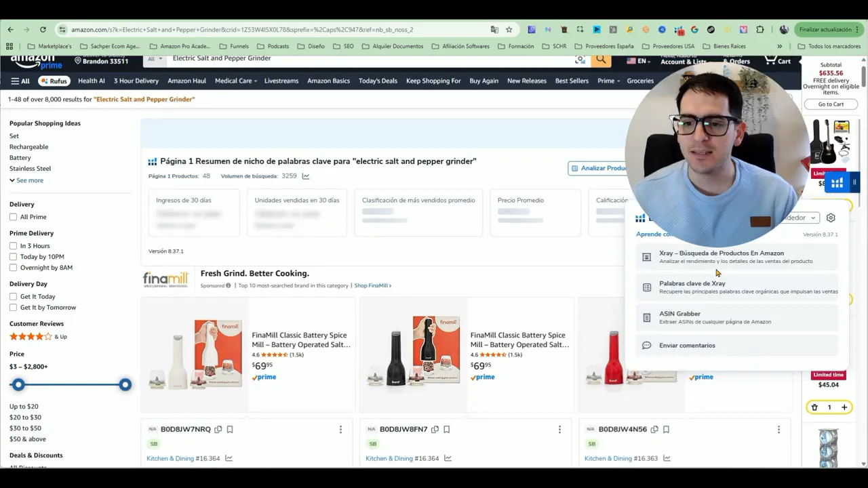
Task: Open the Amazon Cart icon
Action: click(x=777, y=60)
